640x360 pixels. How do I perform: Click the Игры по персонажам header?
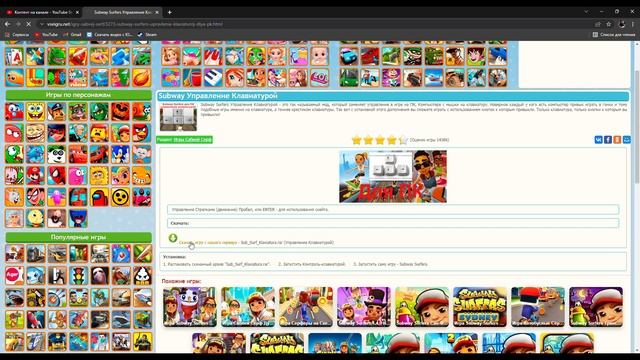(78, 95)
